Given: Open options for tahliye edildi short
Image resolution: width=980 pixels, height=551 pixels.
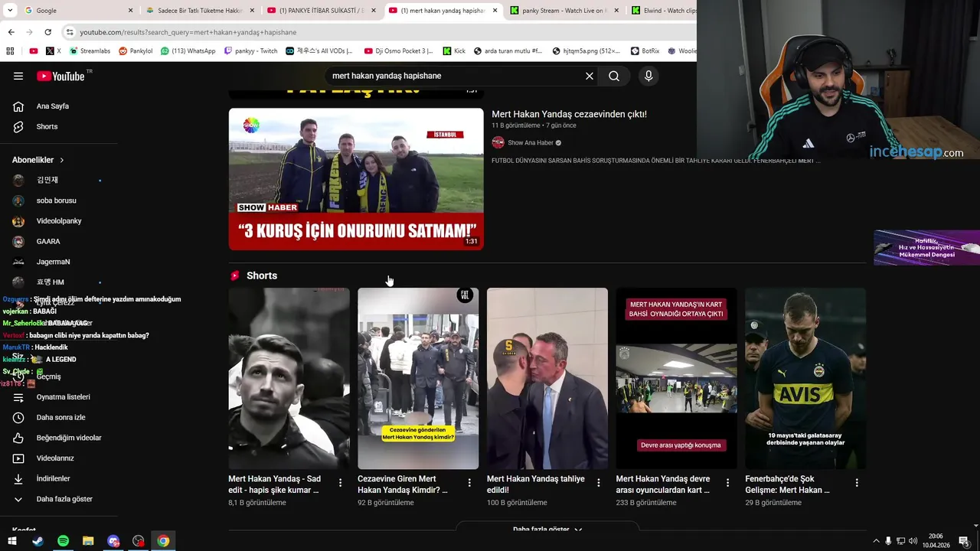Looking at the screenshot, I should coord(599,483).
